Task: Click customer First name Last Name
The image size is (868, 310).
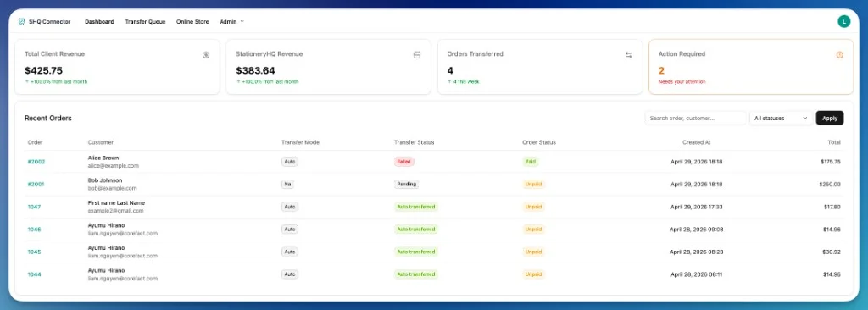Action: pyautogui.click(x=116, y=202)
